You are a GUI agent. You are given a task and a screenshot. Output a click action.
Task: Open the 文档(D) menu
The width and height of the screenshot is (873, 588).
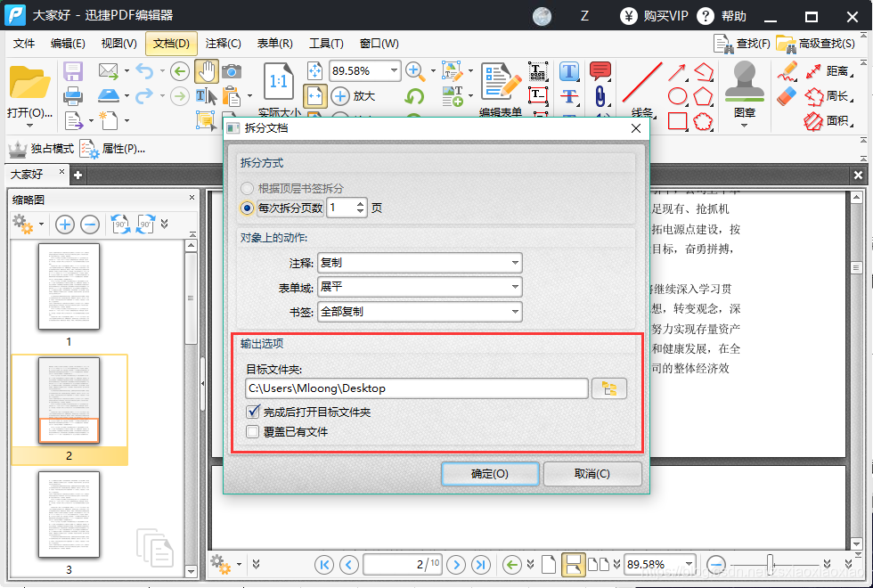pos(171,44)
